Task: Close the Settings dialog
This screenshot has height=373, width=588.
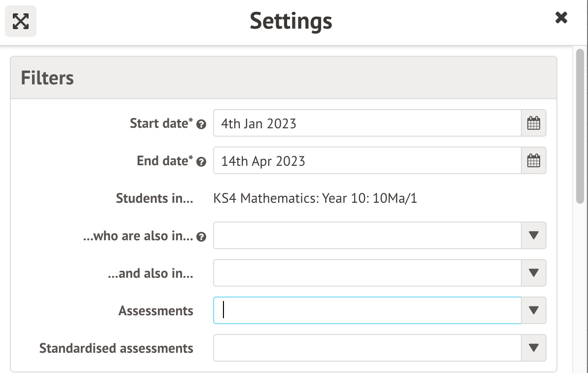Action: (x=561, y=18)
